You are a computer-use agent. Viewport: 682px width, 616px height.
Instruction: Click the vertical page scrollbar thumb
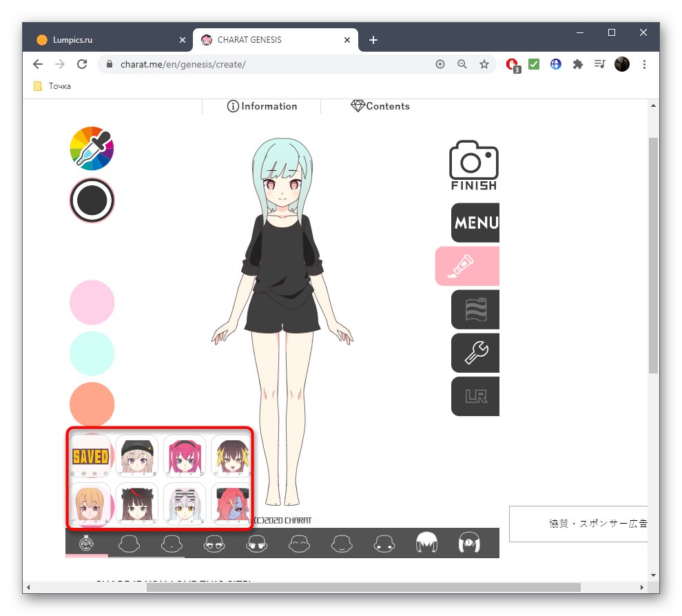point(653,255)
